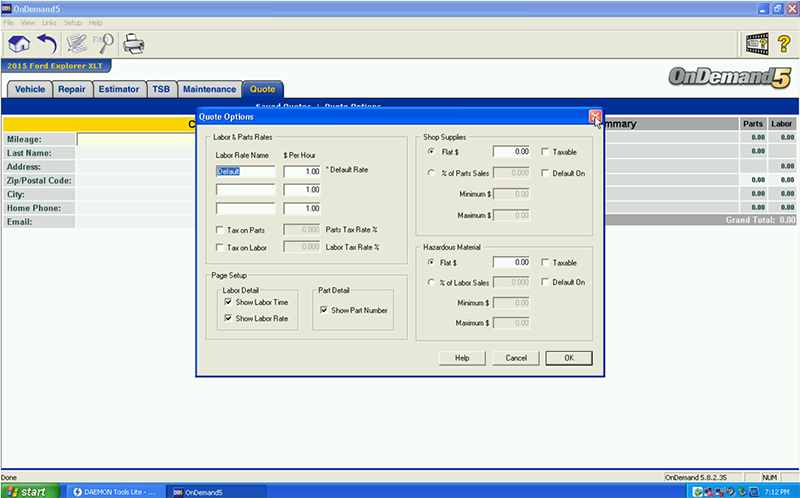Check Default On under Shop Supplies
The image size is (800, 498).
coord(545,173)
